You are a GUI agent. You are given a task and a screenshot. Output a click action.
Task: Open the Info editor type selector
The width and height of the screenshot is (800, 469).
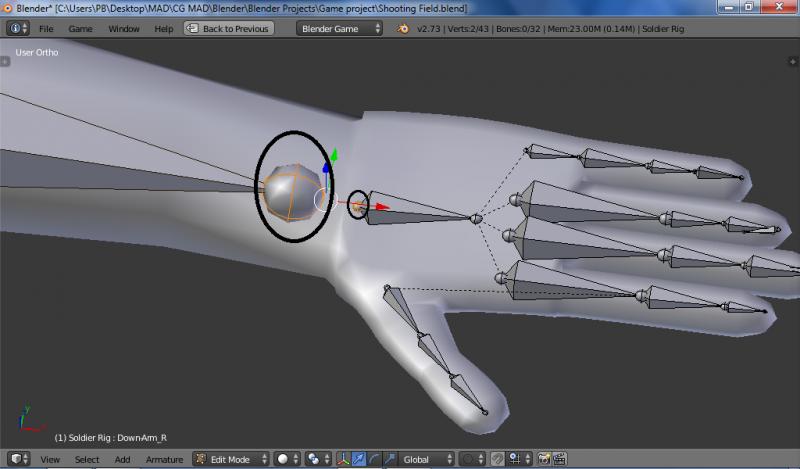pyautogui.click(x=17, y=29)
